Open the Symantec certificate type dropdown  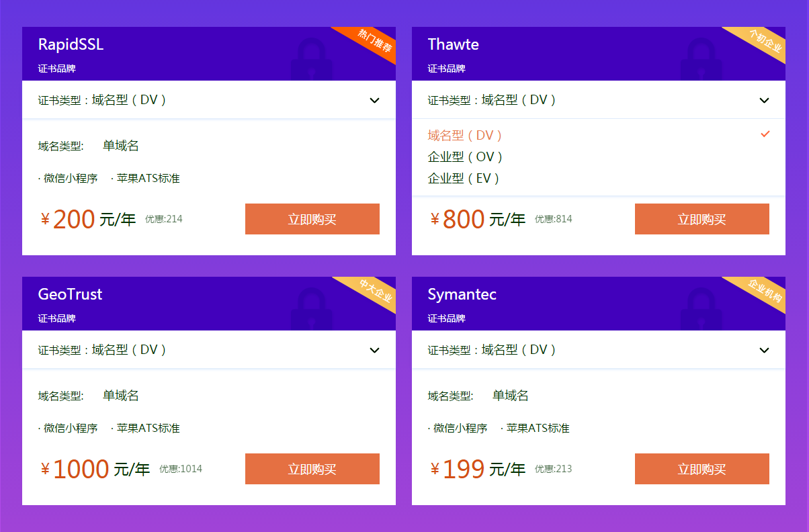pos(764,350)
